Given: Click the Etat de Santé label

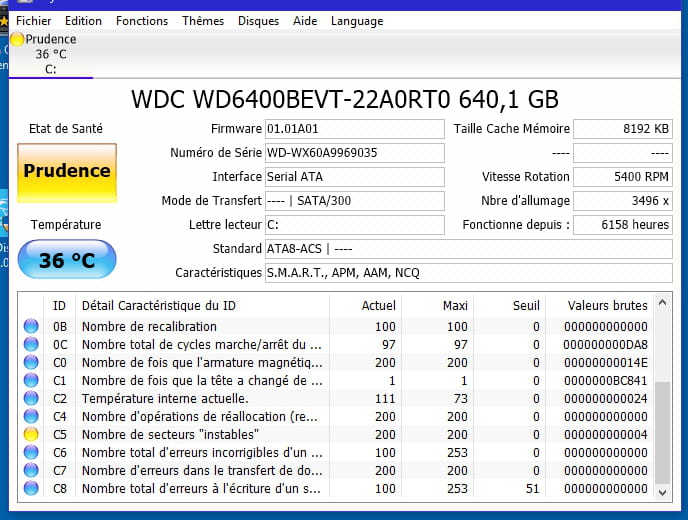Looking at the screenshot, I should (x=66, y=129).
